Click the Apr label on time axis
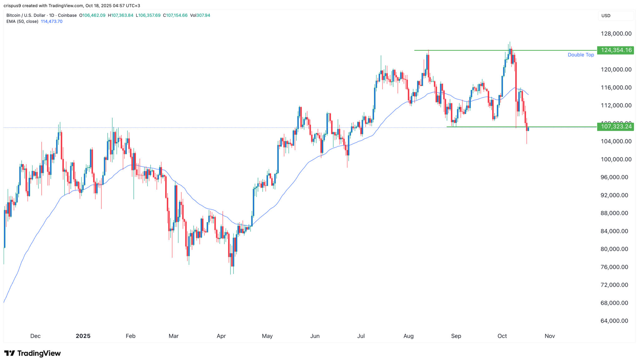 pos(221,336)
